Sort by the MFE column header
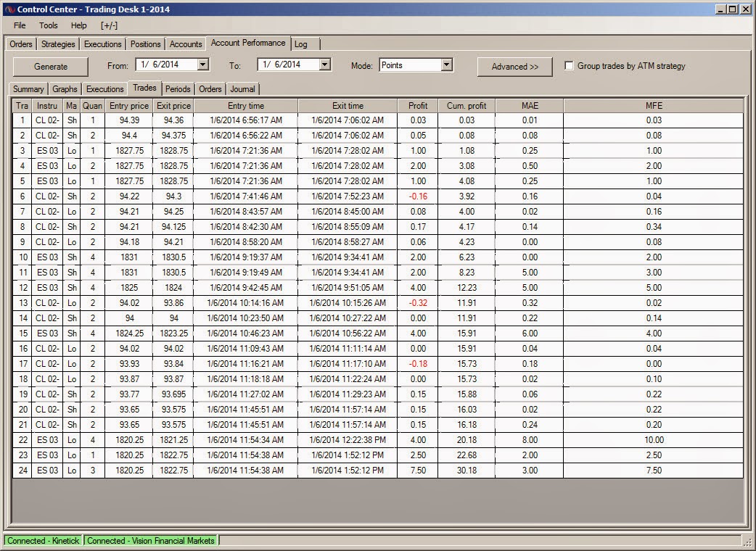756x551 pixels. pos(654,106)
